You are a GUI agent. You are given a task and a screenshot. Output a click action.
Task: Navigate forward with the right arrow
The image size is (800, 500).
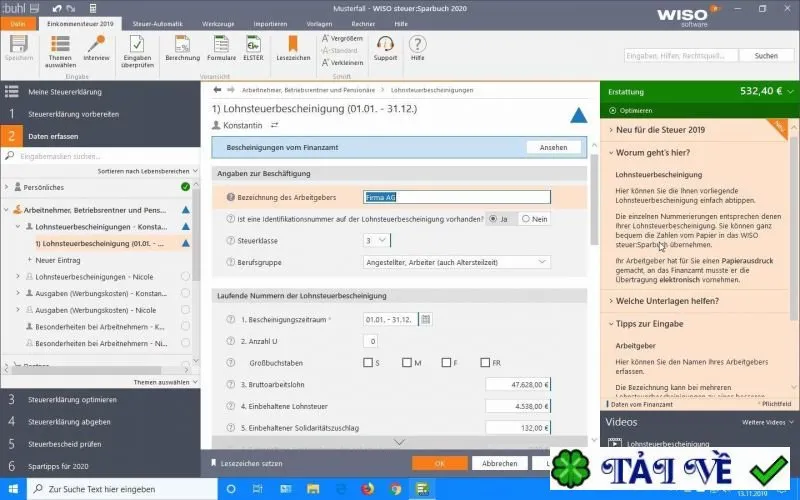pyautogui.click(x=231, y=90)
